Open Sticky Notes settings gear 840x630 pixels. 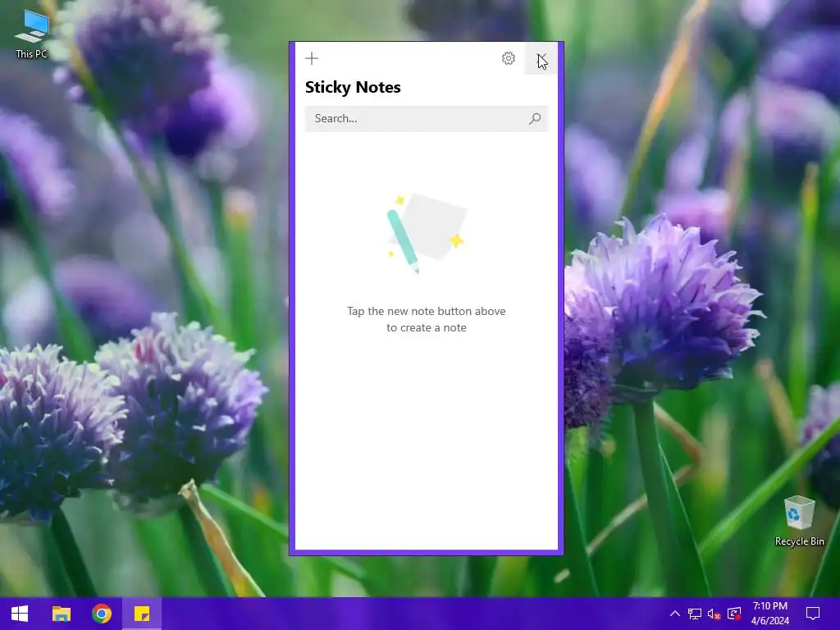point(509,58)
